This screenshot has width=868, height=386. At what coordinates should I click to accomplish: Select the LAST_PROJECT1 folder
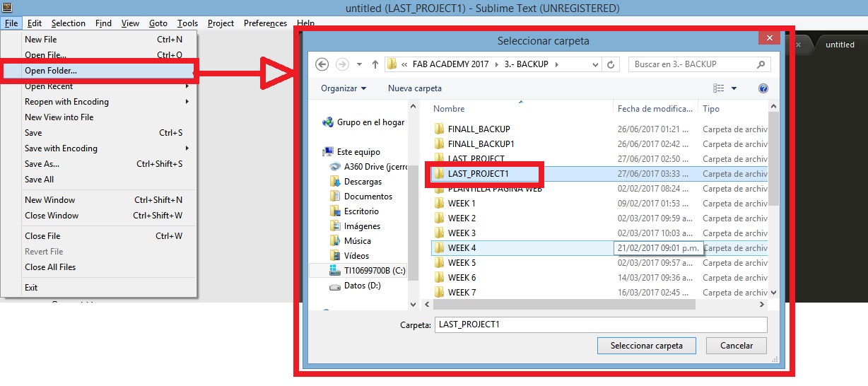click(471, 174)
